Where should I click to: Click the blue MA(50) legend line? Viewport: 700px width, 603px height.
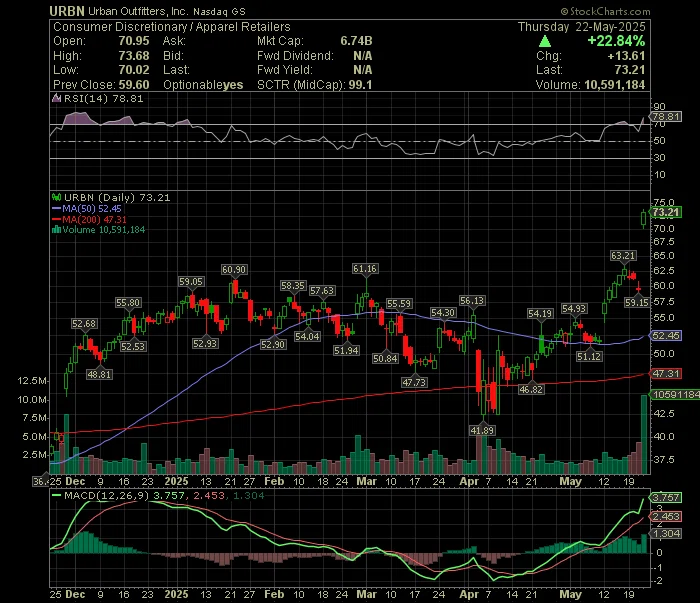point(56,208)
